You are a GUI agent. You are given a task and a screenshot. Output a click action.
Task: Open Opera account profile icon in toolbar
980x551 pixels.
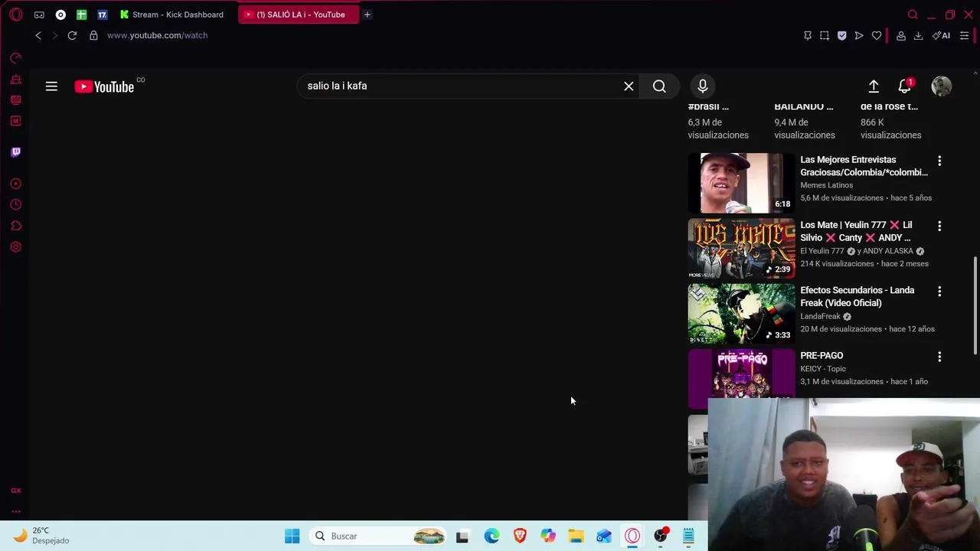(x=901, y=35)
